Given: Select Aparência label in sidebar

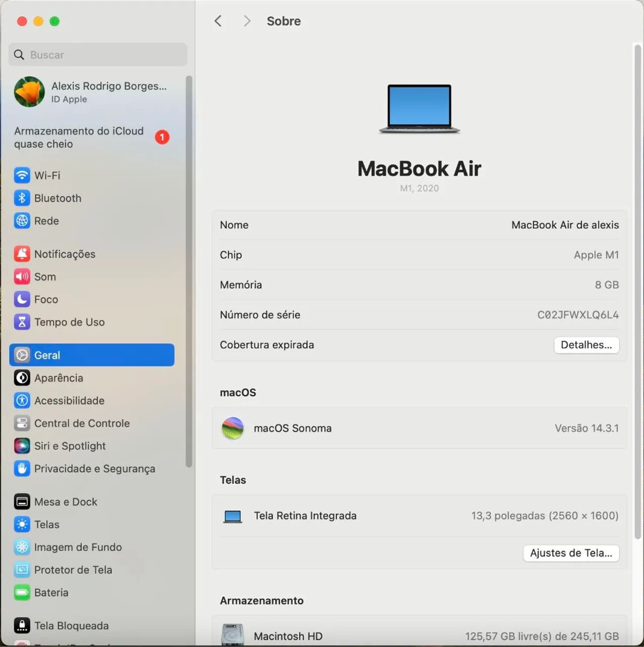Looking at the screenshot, I should [x=59, y=378].
